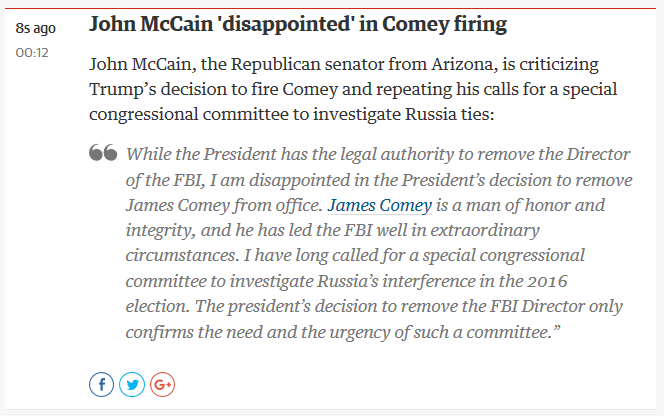Viewport: 664px width, 416px height.
Task: Open the headline about McCain 'disappointed' in Comey firing
Action: click(x=298, y=24)
